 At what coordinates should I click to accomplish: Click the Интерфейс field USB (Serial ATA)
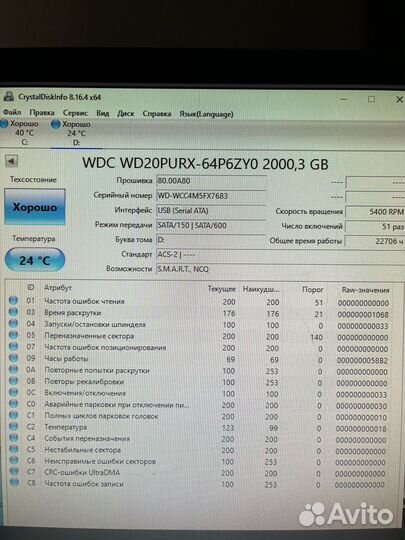[211, 210]
